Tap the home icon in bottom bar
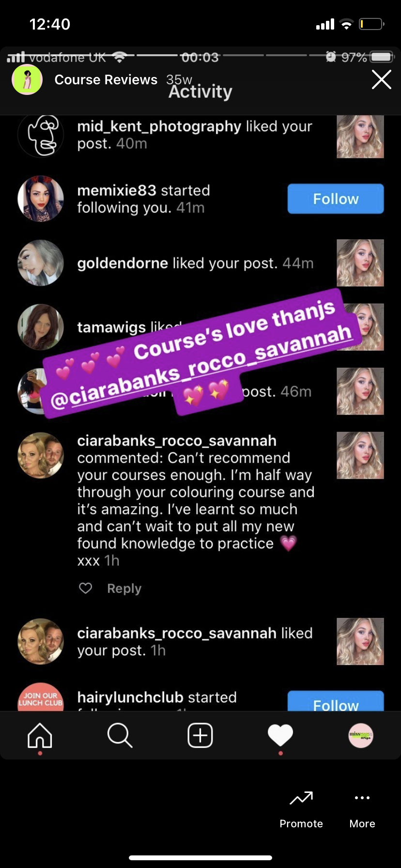 tap(40, 736)
